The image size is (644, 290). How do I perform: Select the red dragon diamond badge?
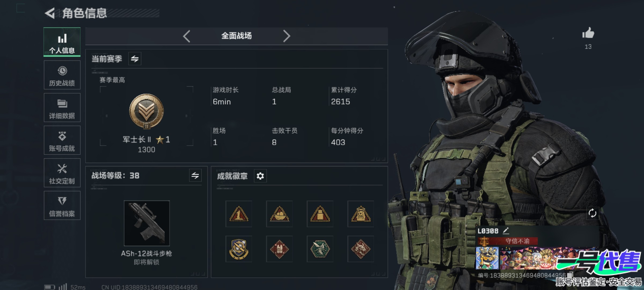[361, 249]
